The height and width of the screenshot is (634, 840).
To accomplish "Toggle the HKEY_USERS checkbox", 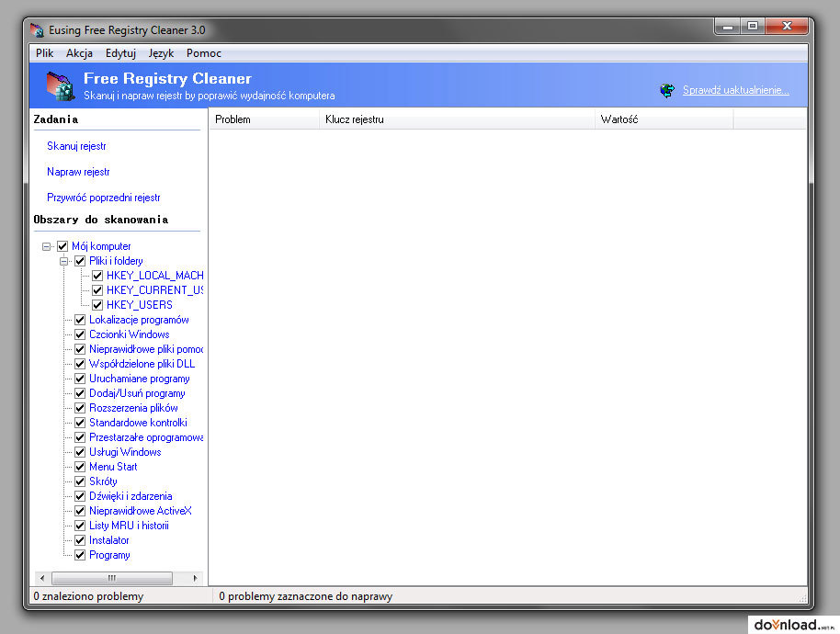I will tap(97, 305).
